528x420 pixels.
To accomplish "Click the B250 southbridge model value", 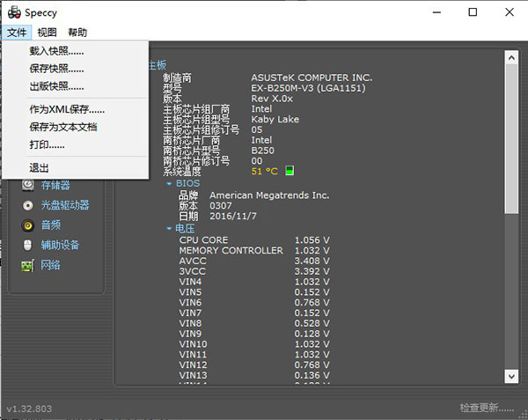I will coord(262,151).
